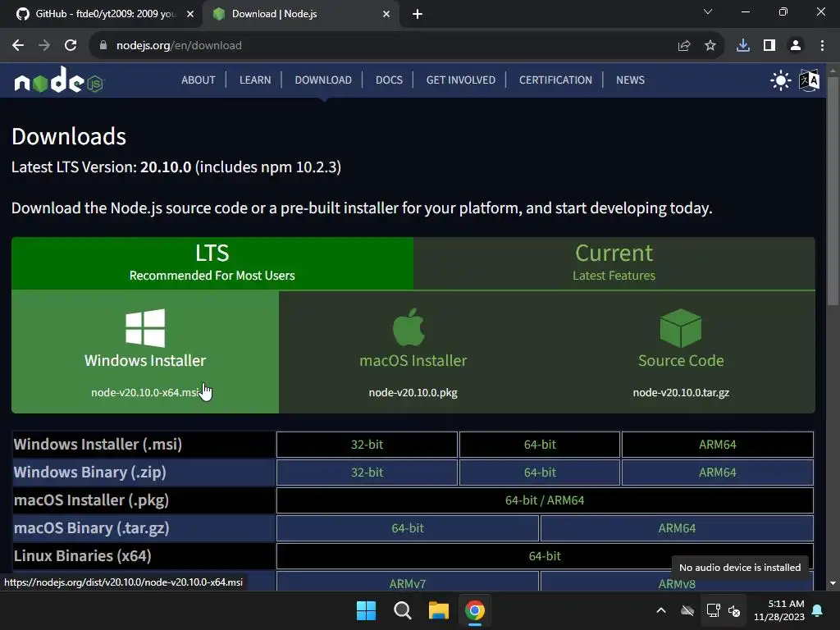Click the Node.js logo
Image resolution: width=840 pixels, height=630 pixels.
click(x=58, y=80)
